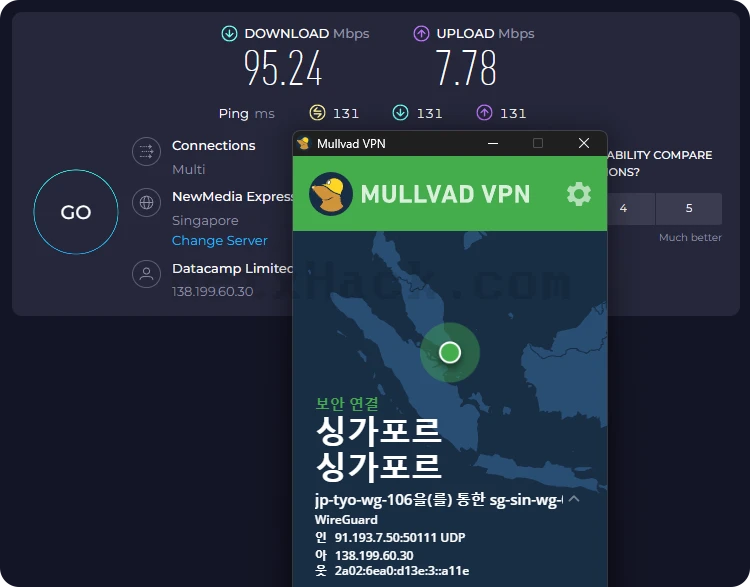Open the Change Server link
750x587 pixels.
point(220,240)
